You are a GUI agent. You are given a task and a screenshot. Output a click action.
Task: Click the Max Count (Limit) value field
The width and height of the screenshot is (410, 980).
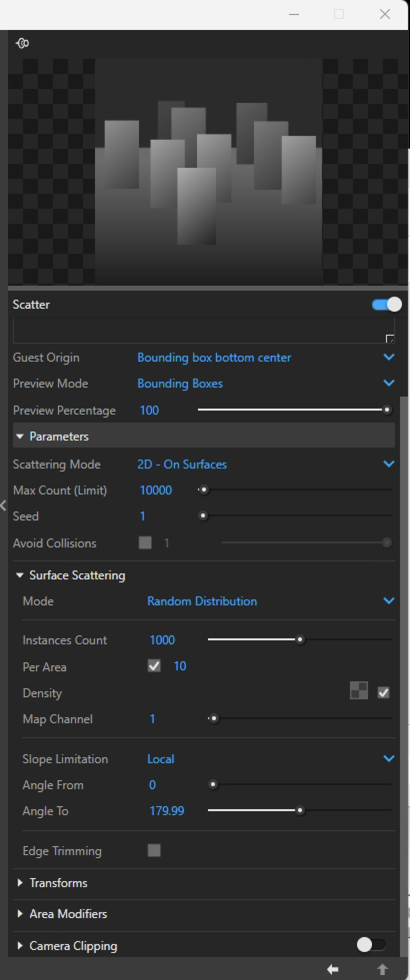(x=156, y=490)
